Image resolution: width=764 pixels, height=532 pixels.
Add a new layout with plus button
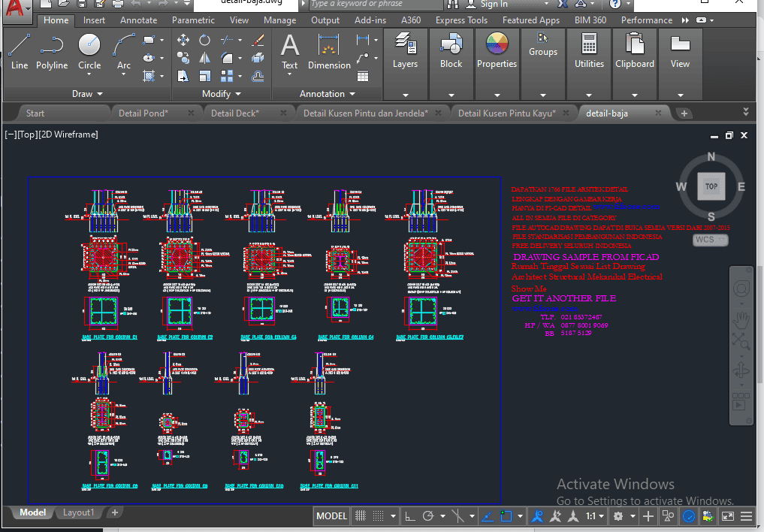point(114,512)
